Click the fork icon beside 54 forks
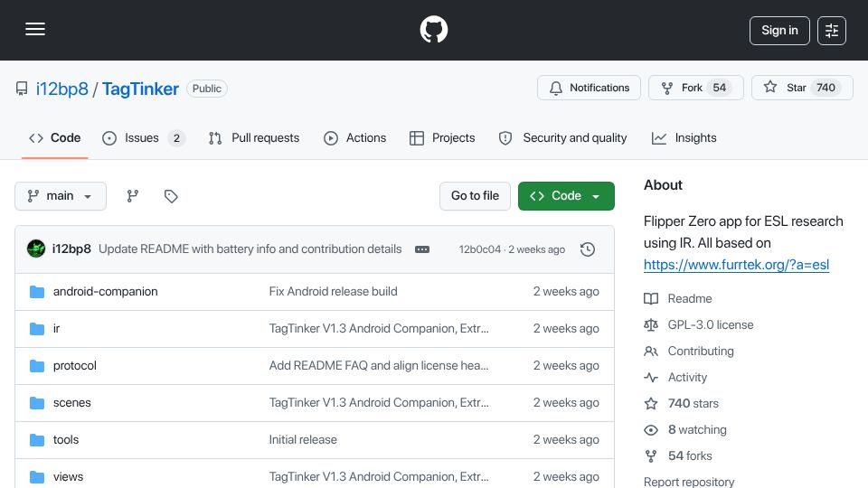This screenshot has height=488, width=868. (x=651, y=455)
